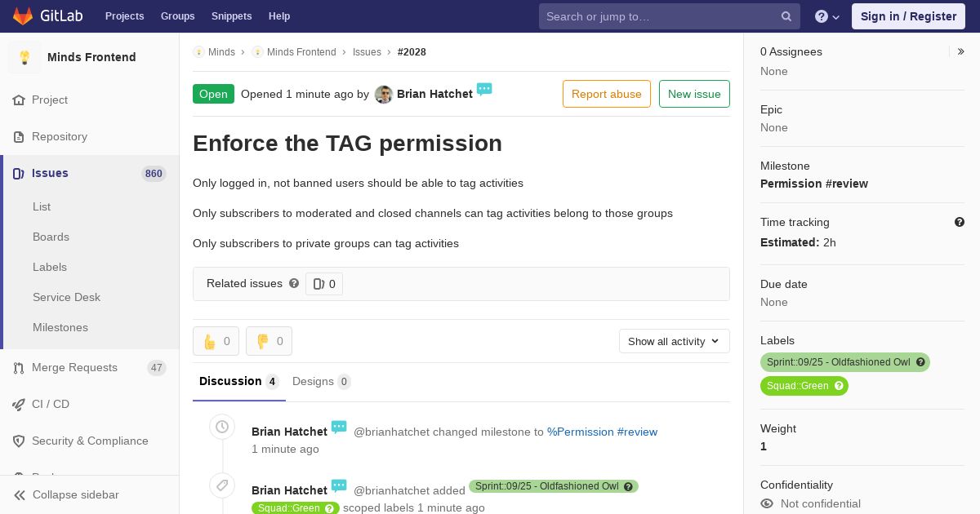Click the Collapse sidebar text

tap(76, 495)
